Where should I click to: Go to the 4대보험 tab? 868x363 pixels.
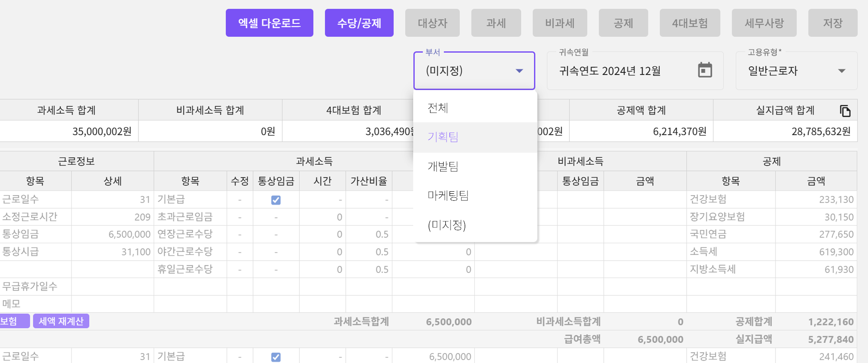[690, 23]
